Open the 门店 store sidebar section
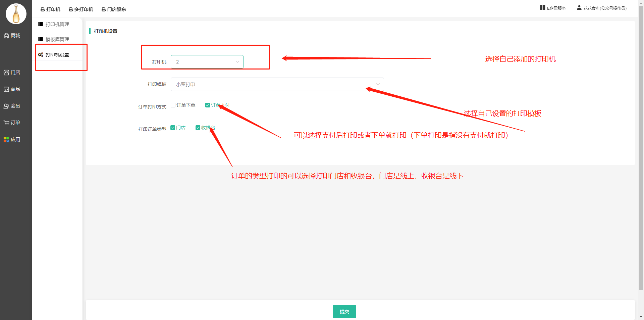 [x=12, y=73]
